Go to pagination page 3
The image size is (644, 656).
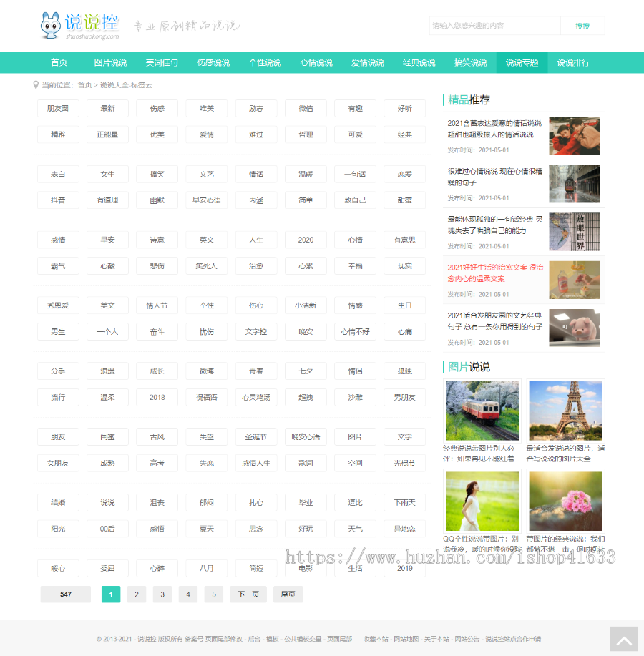click(x=162, y=594)
